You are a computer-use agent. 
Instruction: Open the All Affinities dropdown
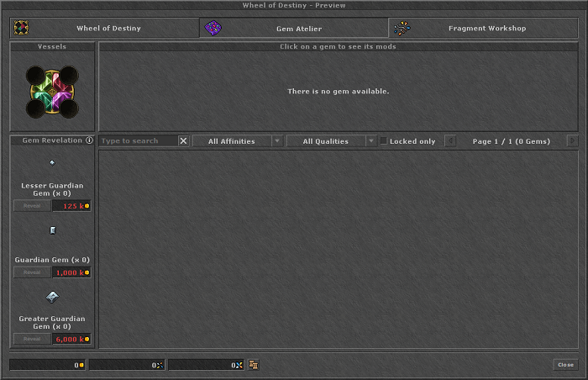tap(237, 141)
